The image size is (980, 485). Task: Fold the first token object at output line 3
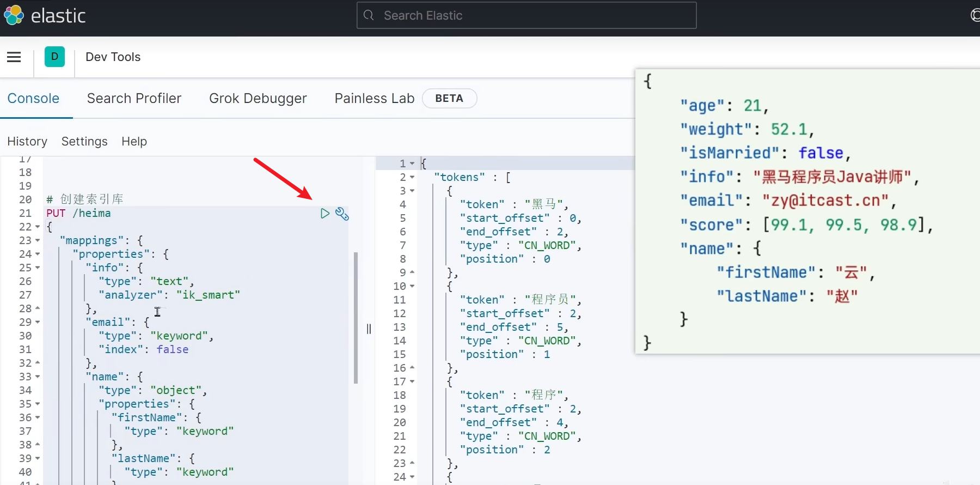click(x=412, y=191)
